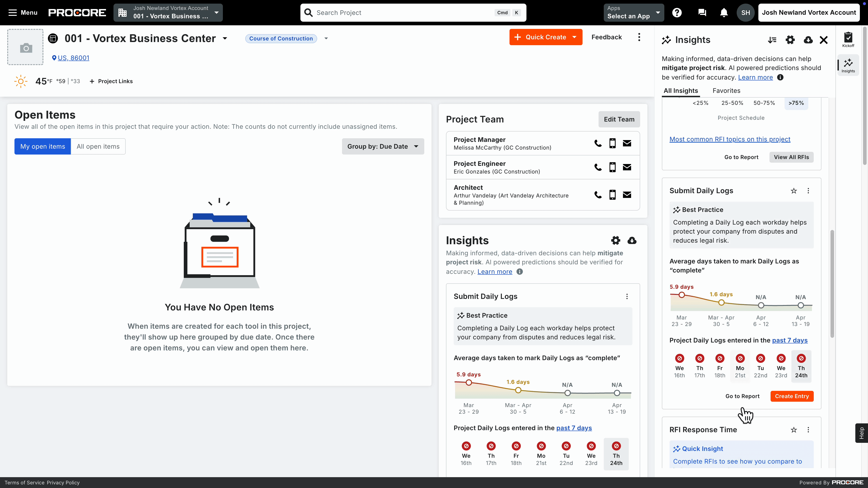Open Eric Gonzales mobile contact icon
Image resolution: width=868 pixels, height=488 pixels.
coord(612,167)
